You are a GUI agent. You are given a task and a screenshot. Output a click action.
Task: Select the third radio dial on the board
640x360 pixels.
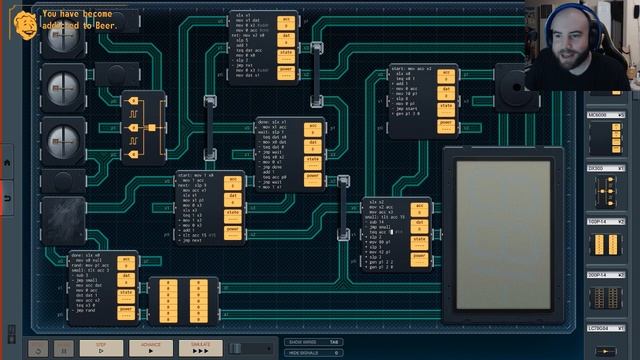click(63, 141)
